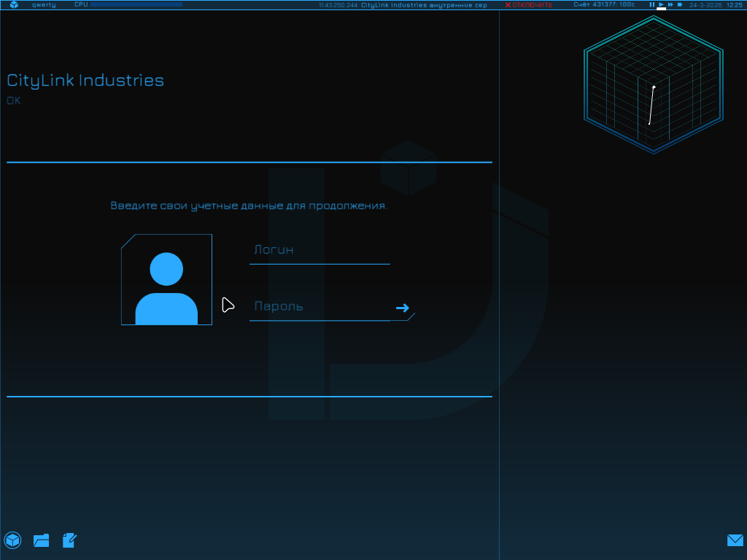The height and width of the screenshot is (560, 747).
Task: Click the red X disconnect icon
Action: [x=508, y=5]
